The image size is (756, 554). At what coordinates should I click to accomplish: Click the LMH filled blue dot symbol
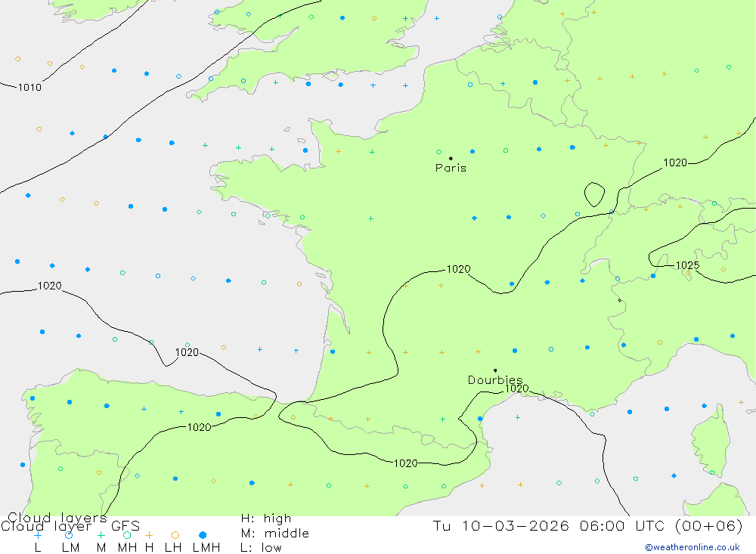click(203, 535)
